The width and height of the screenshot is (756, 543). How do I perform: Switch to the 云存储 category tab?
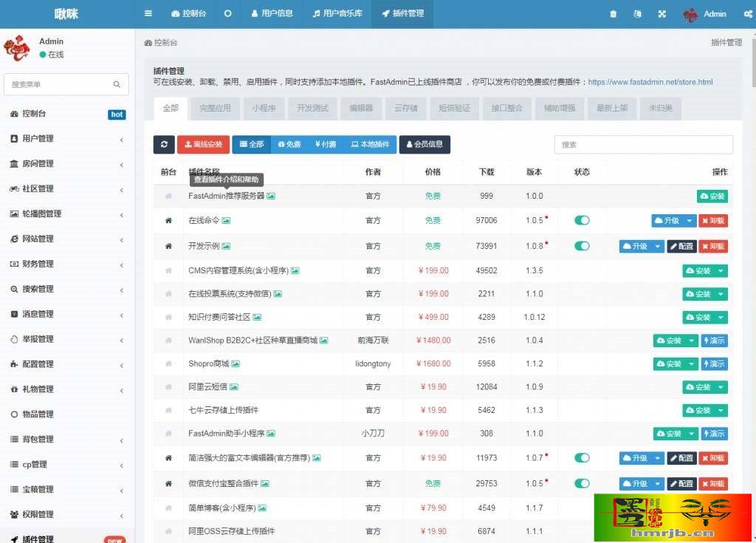click(x=406, y=108)
